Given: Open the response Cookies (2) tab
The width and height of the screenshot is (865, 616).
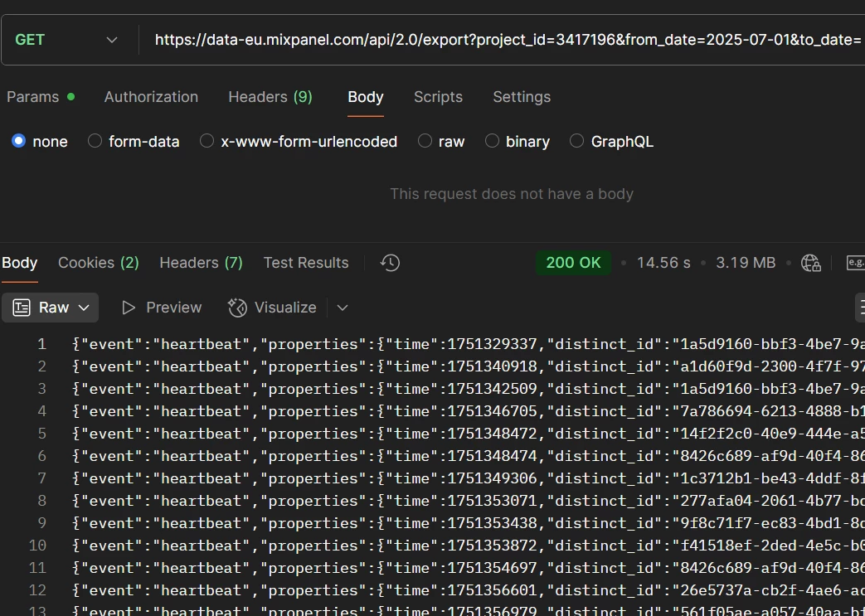Looking at the screenshot, I should (98, 263).
